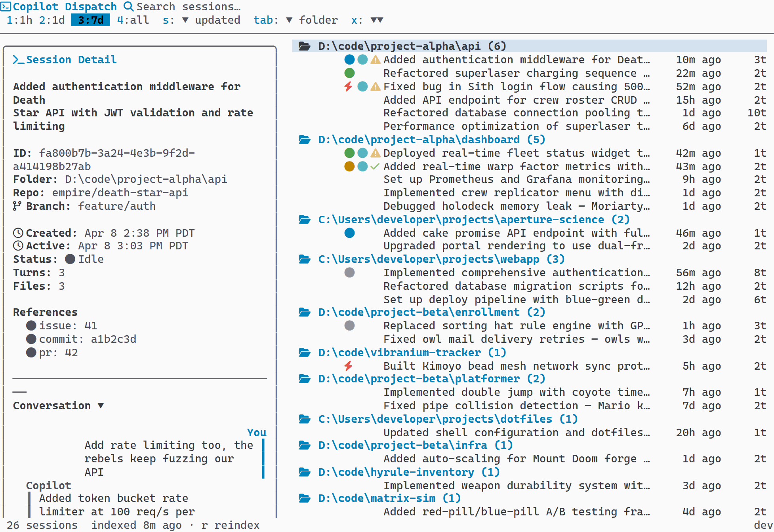Select the 3:7d time filter tab
Screen dimensions: 774x532
tap(91, 20)
